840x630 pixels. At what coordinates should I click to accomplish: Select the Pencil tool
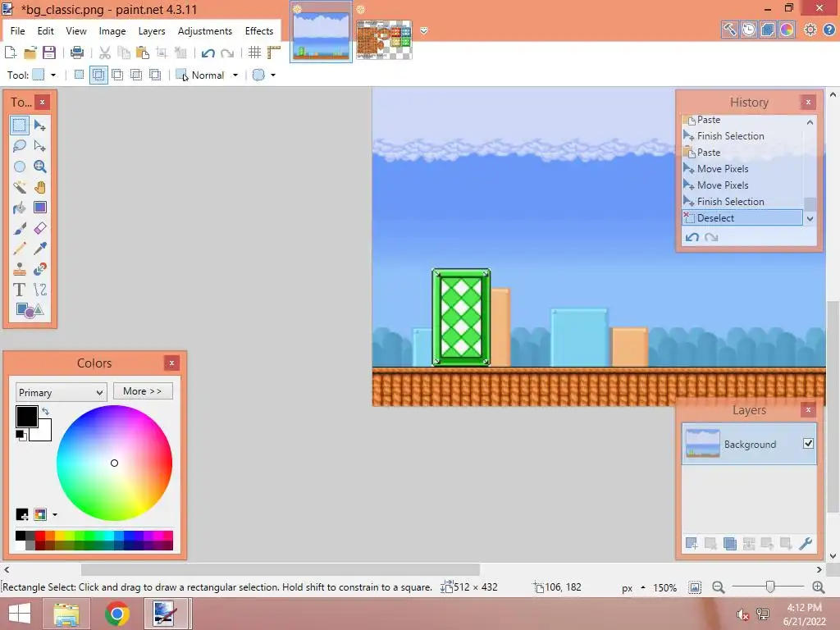pos(20,249)
